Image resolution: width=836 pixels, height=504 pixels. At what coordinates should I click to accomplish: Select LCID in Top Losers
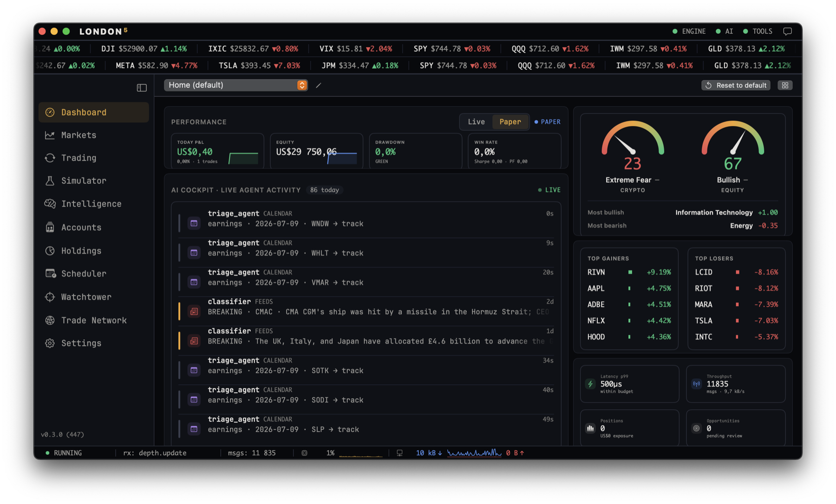736,272
